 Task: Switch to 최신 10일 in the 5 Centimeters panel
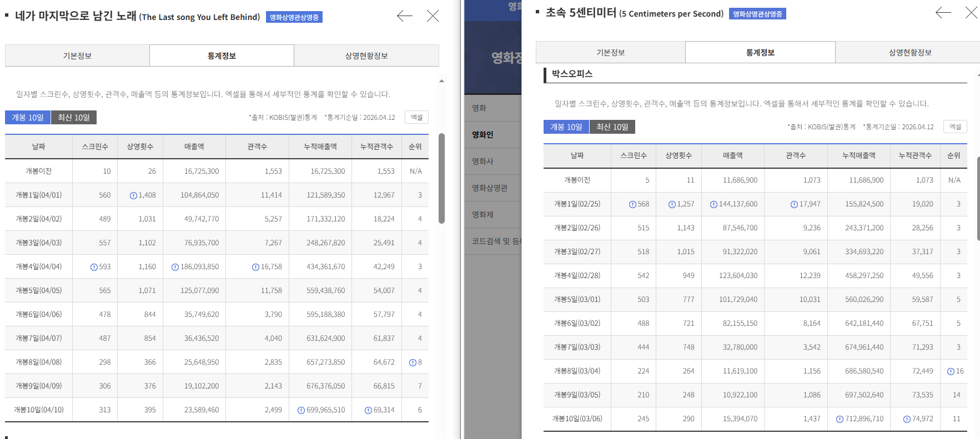[x=612, y=127]
